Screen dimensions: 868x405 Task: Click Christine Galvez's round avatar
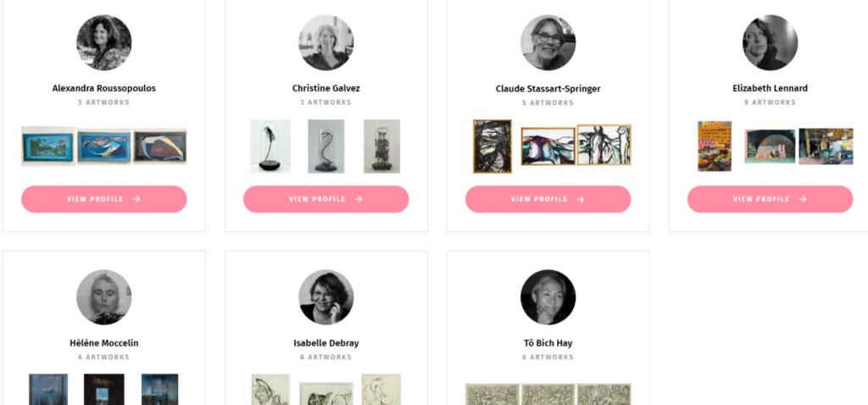tap(326, 42)
